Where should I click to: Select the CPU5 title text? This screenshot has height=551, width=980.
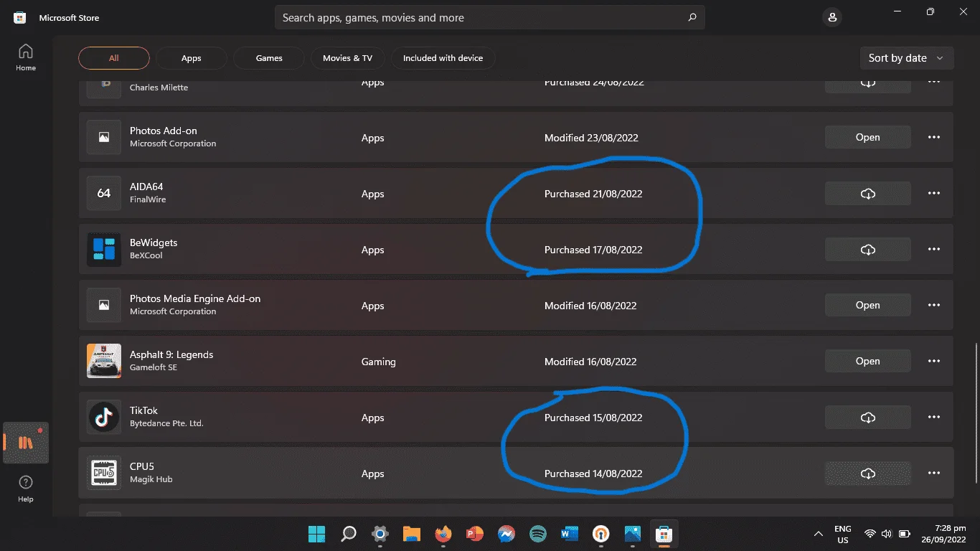pos(142,466)
